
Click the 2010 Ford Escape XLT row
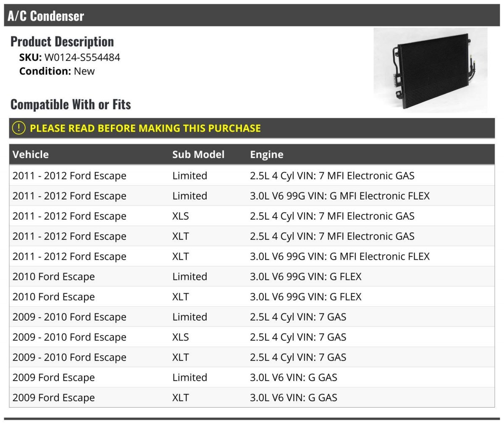click(x=252, y=297)
